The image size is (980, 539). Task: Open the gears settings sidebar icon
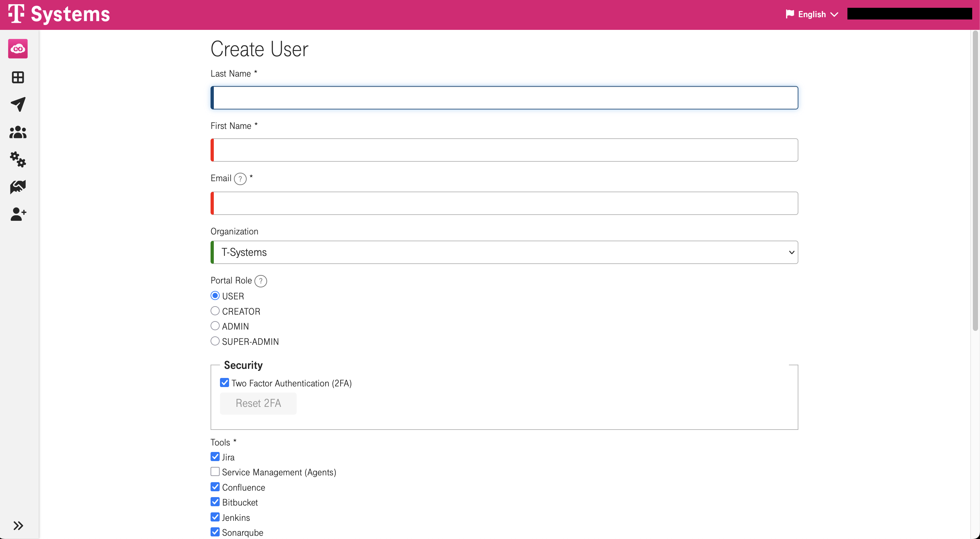coord(18,159)
